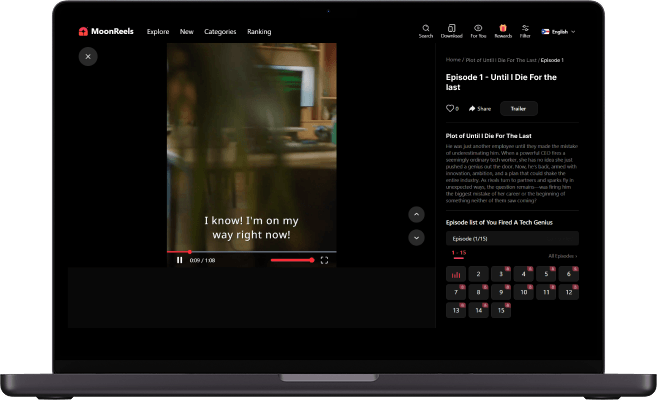Click the MoonReels logo
Image resolution: width=657 pixels, height=400 pixels.
coord(106,31)
